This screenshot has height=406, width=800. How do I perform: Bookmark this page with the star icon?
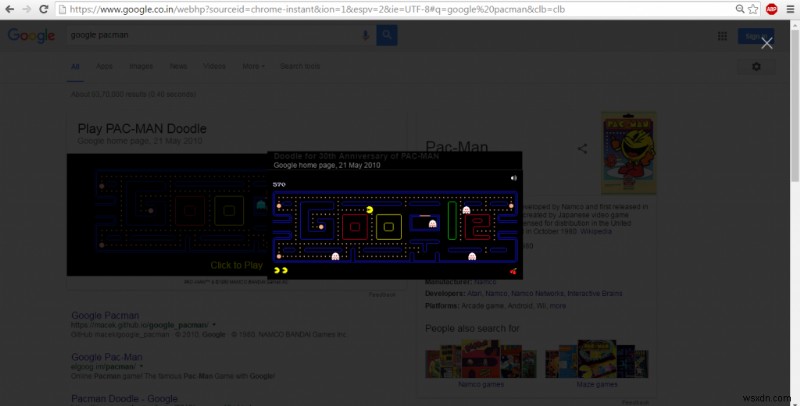(753, 9)
